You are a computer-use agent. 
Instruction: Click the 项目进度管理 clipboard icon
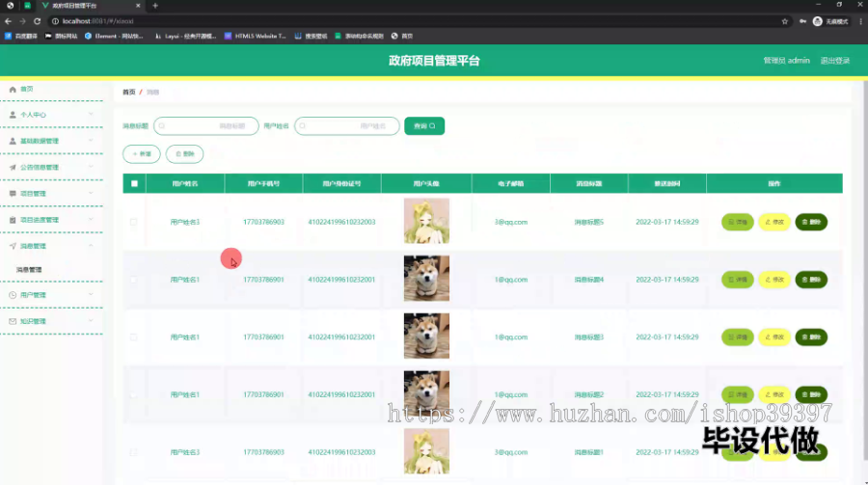pyautogui.click(x=13, y=220)
